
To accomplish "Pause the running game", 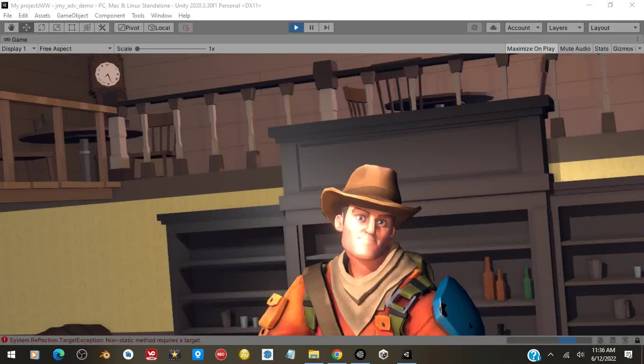I will coord(311,27).
